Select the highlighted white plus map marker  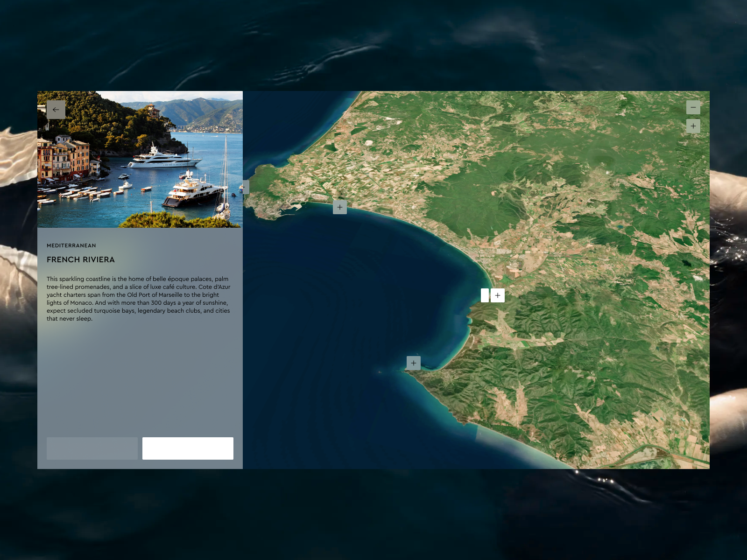[x=498, y=295]
